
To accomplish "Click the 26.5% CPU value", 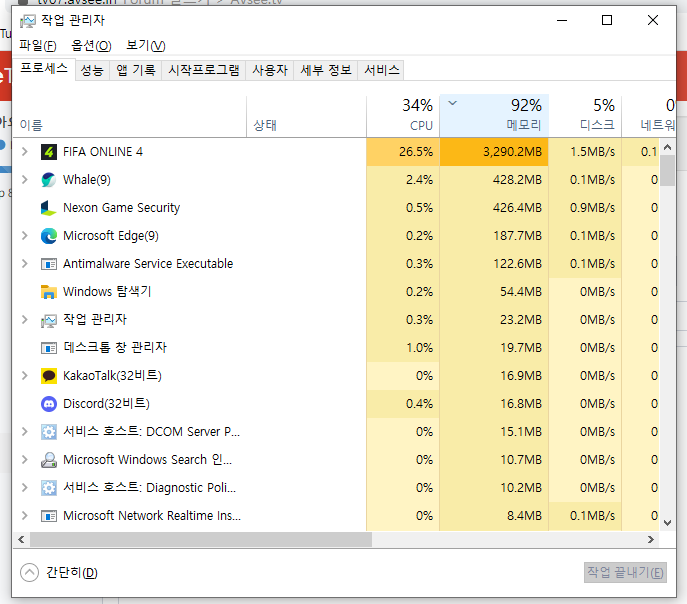I will (416, 152).
